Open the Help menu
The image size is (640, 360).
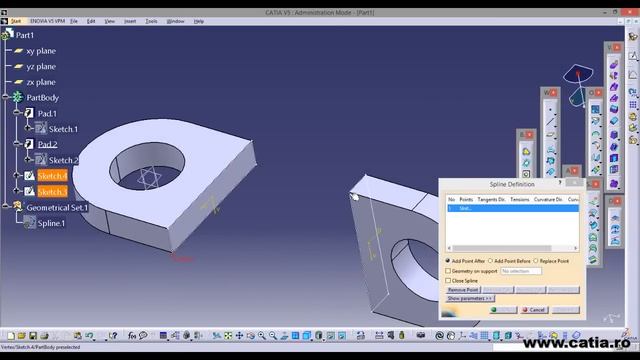click(199, 21)
